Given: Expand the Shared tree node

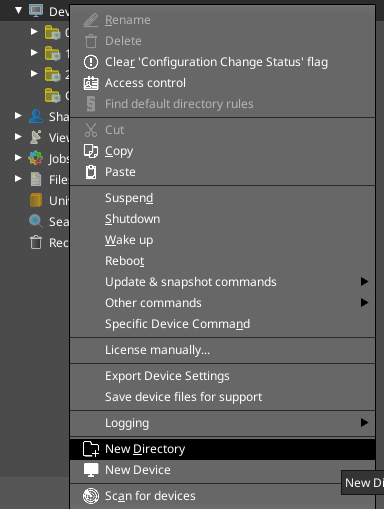Looking at the screenshot, I should [18, 116].
